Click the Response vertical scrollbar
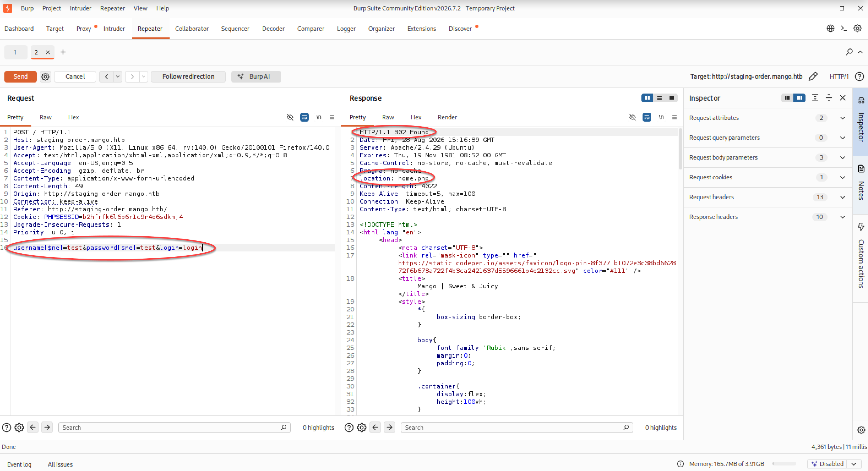 [x=680, y=149]
